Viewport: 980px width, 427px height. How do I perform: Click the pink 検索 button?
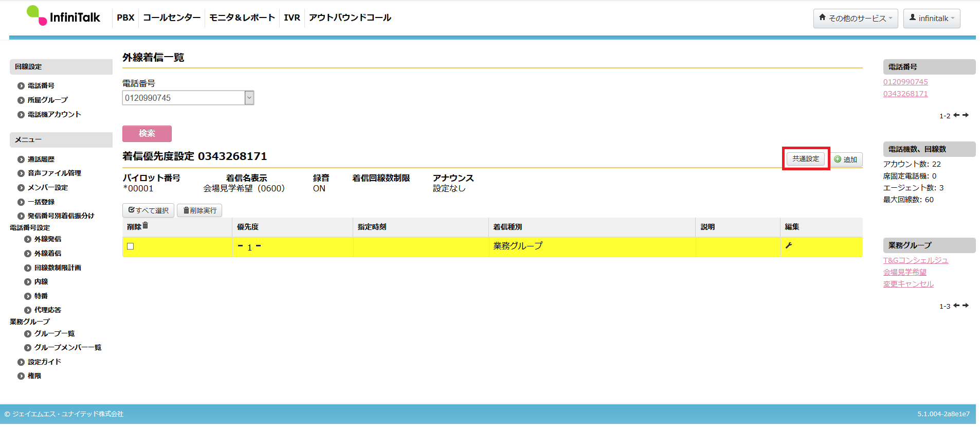(147, 133)
